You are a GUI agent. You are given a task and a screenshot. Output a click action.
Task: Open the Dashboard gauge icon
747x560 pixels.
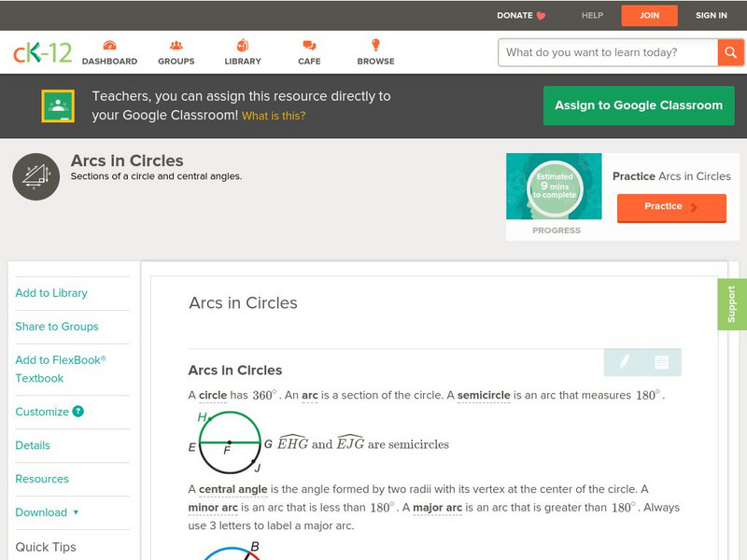tap(109, 45)
